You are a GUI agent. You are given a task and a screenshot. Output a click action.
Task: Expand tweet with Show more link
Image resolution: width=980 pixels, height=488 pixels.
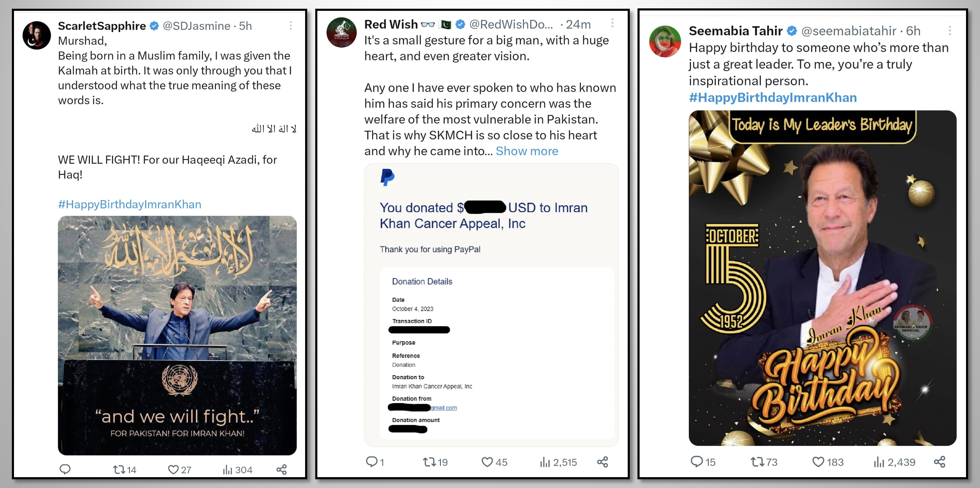click(526, 151)
